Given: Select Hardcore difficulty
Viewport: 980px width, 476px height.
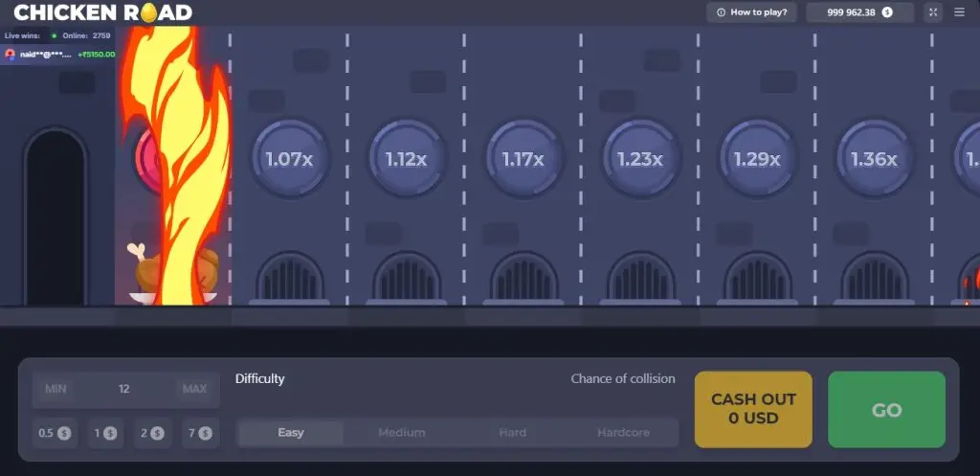Looking at the screenshot, I should pos(623,433).
